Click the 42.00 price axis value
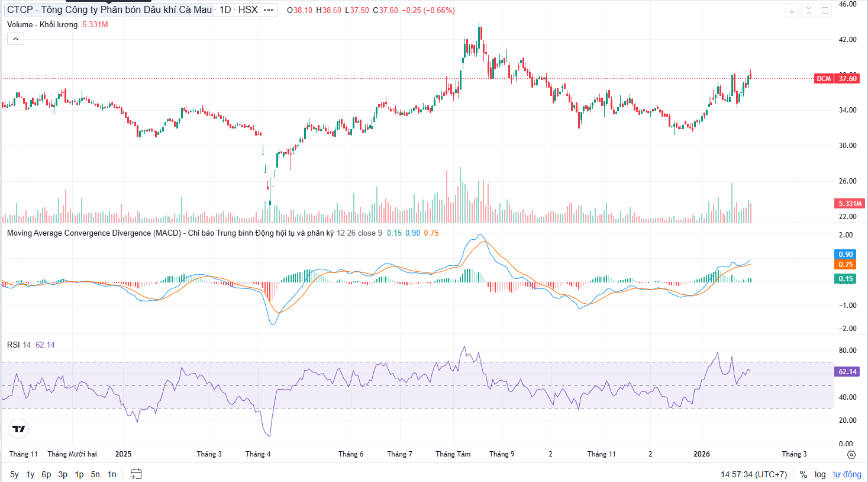This screenshot has width=868, height=482. (x=847, y=40)
